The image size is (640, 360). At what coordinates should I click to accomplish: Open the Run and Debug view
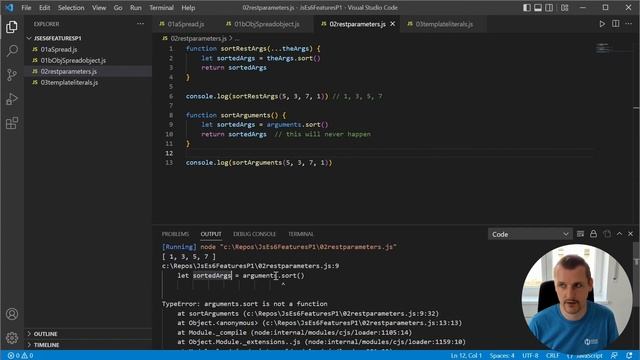(12, 99)
